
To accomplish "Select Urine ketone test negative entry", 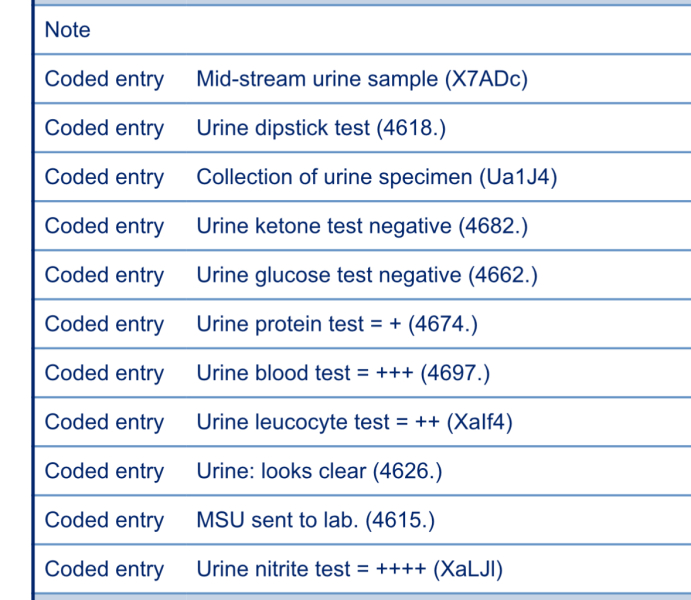I will pos(362,226).
